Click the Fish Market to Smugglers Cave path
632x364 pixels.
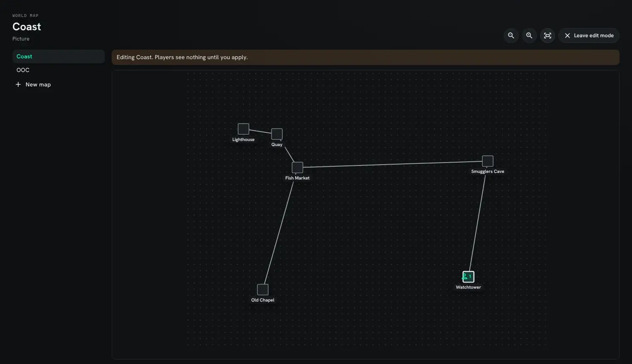(393, 164)
